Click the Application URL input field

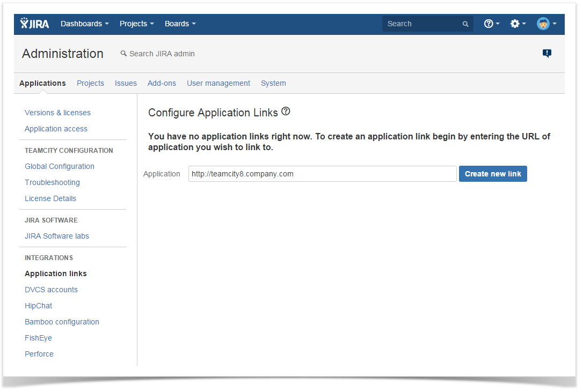tap(322, 174)
